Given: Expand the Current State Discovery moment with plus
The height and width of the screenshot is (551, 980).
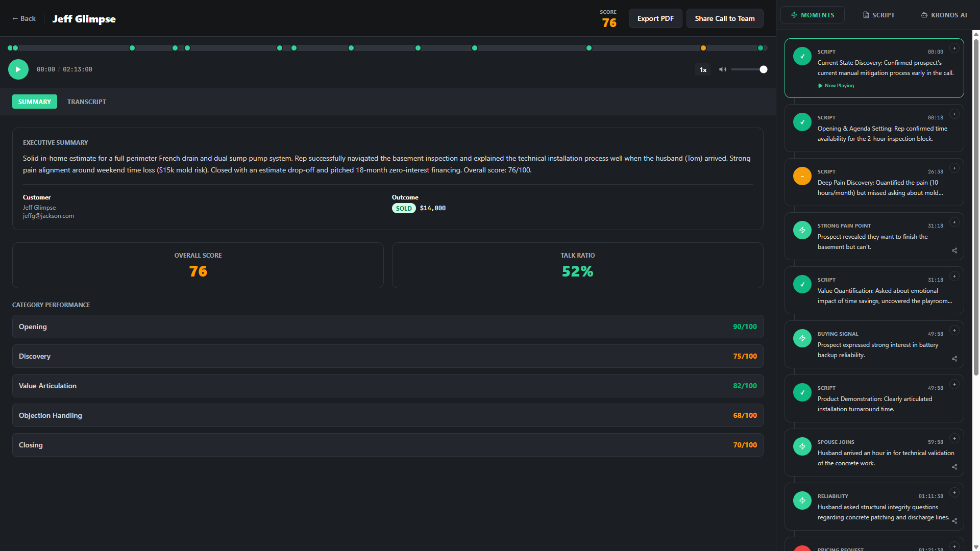Looking at the screenshot, I should tap(954, 48).
